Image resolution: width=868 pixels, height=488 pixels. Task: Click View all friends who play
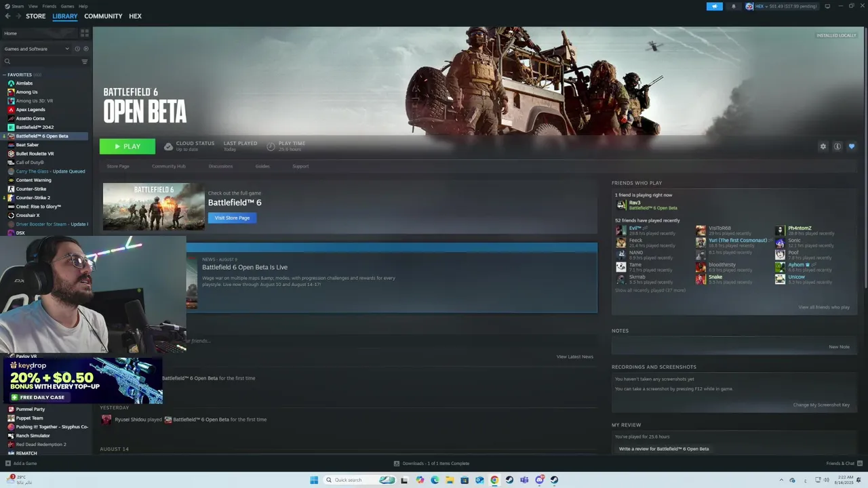point(824,307)
